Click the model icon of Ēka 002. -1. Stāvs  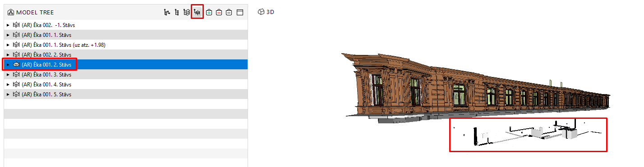[16, 25]
